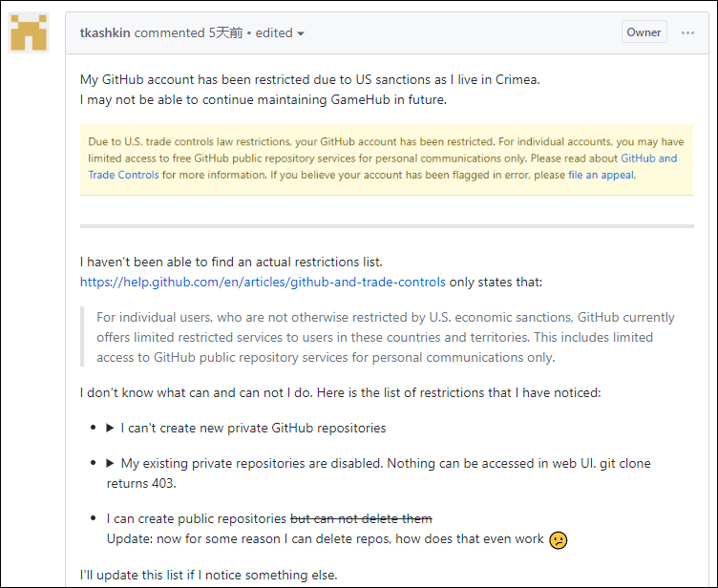
Task: Click the tkashkin pixel avatar image
Action: (30, 31)
